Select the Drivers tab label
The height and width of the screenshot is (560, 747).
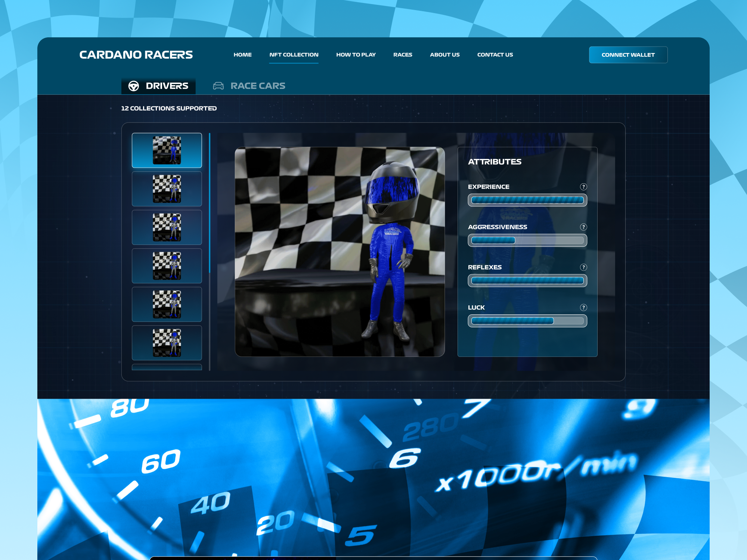(167, 86)
